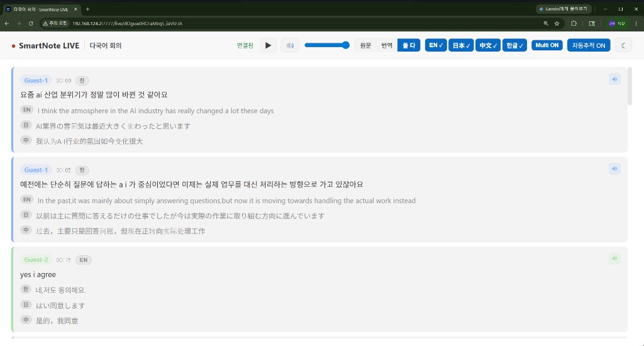Click the browser forward arrow
644x346 pixels.
coord(19,23)
